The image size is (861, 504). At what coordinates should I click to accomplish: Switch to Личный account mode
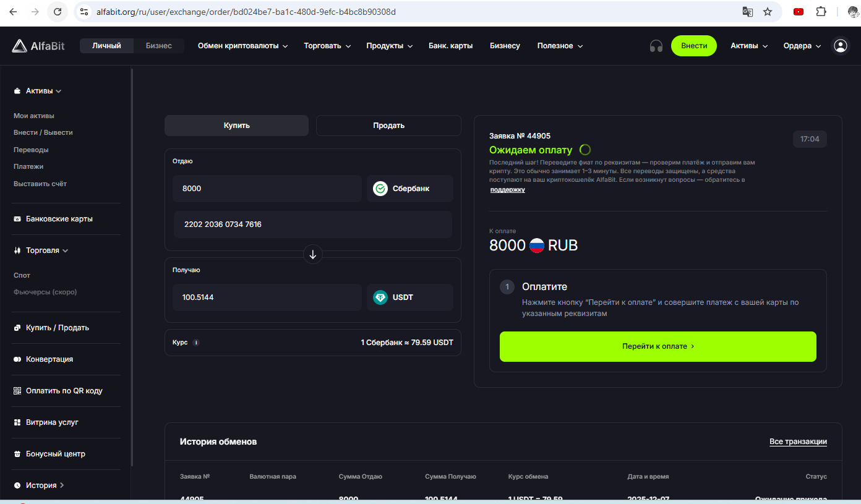pyautogui.click(x=106, y=46)
